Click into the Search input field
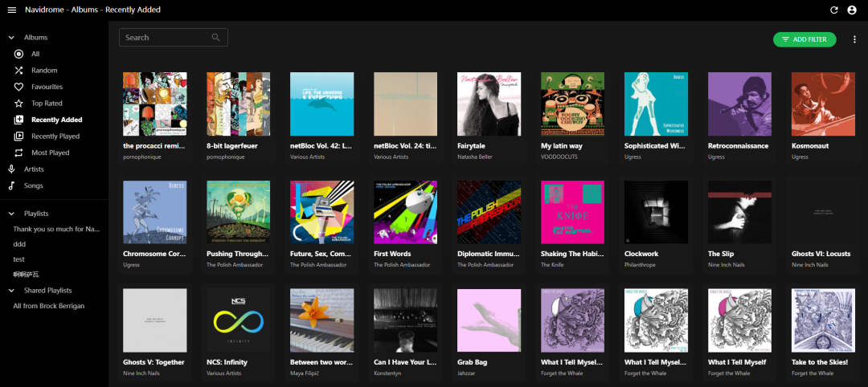 [x=174, y=38]
